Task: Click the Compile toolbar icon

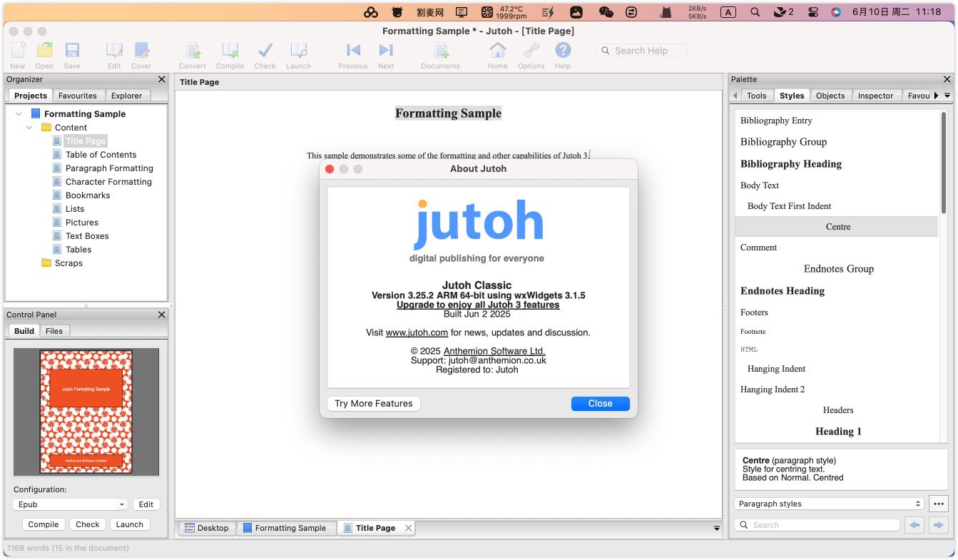Action: (x=230, y=51)
